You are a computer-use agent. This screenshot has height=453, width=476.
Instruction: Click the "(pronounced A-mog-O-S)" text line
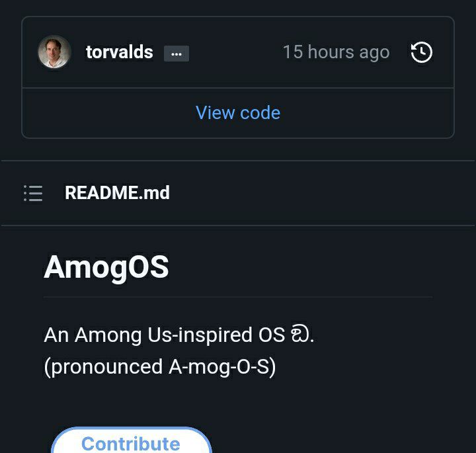pos(159,366)
